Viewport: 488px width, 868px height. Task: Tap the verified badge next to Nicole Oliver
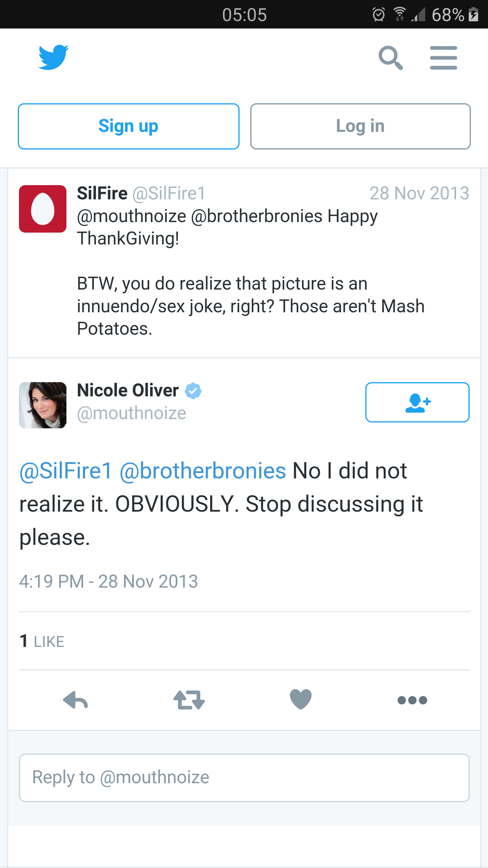point(193,391)
